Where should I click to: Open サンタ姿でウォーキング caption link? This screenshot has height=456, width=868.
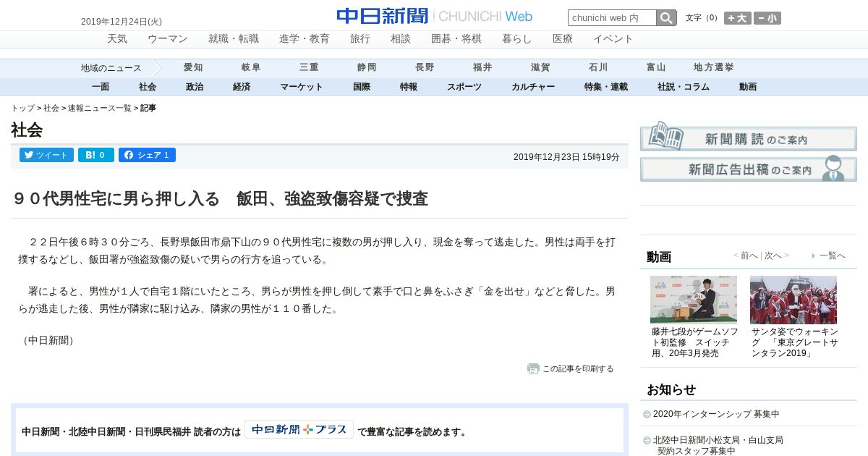tap(794, 342)
